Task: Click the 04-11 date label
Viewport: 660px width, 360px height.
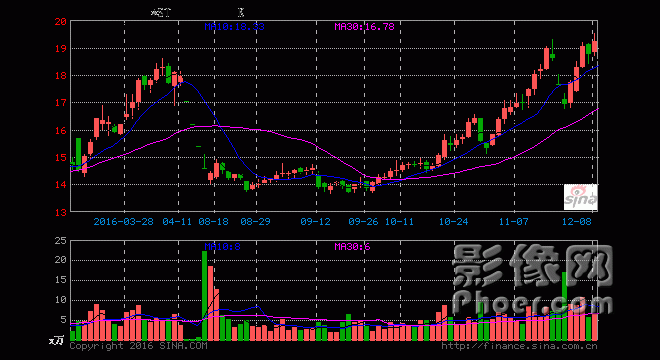Action: point(177,222)
